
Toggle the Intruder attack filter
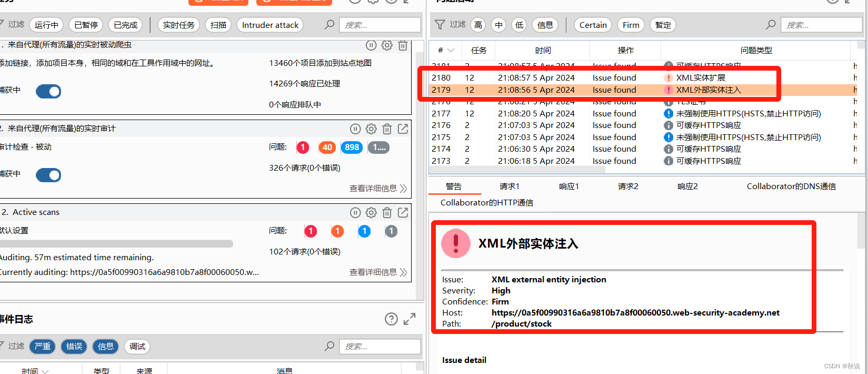click(270, 25)
